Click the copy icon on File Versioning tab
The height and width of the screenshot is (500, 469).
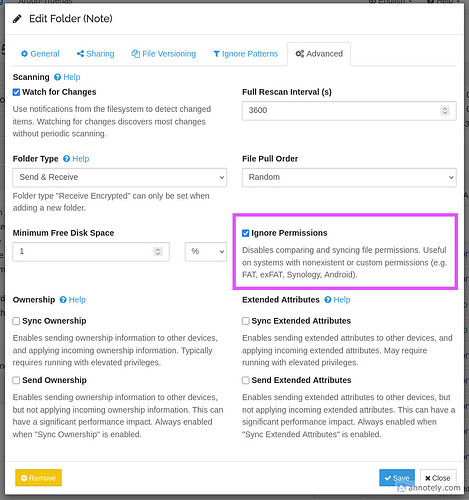pos(136,54)
